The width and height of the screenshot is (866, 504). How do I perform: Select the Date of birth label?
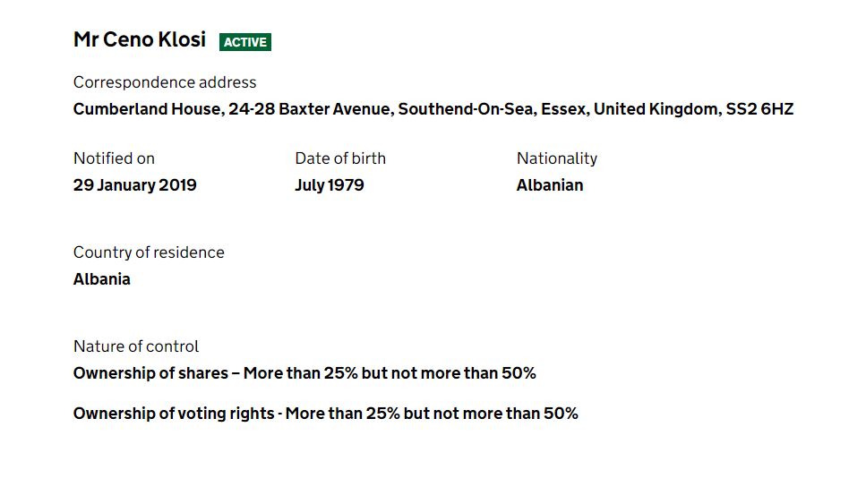(340, 158)
